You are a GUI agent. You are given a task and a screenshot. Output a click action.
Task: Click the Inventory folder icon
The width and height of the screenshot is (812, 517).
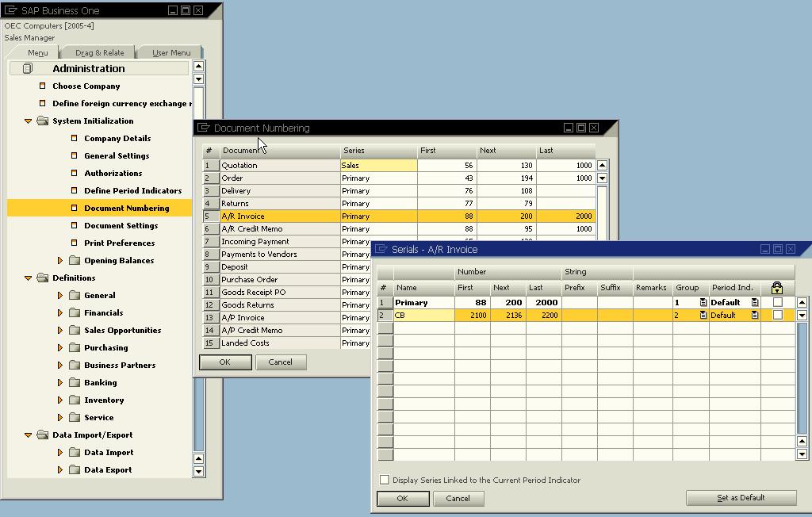tap(75, 400)
